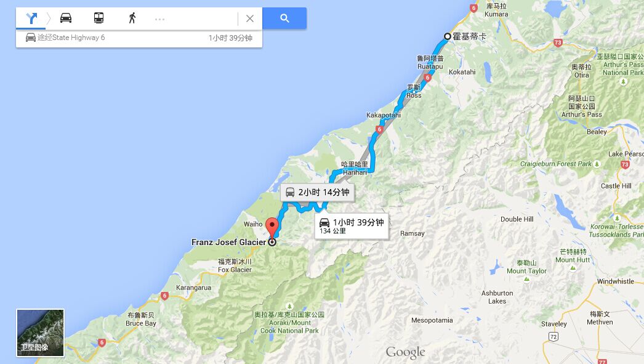Click the red Franz Josef Glacier destination pin
Screen dimensions: 644x364
[272, 228]
